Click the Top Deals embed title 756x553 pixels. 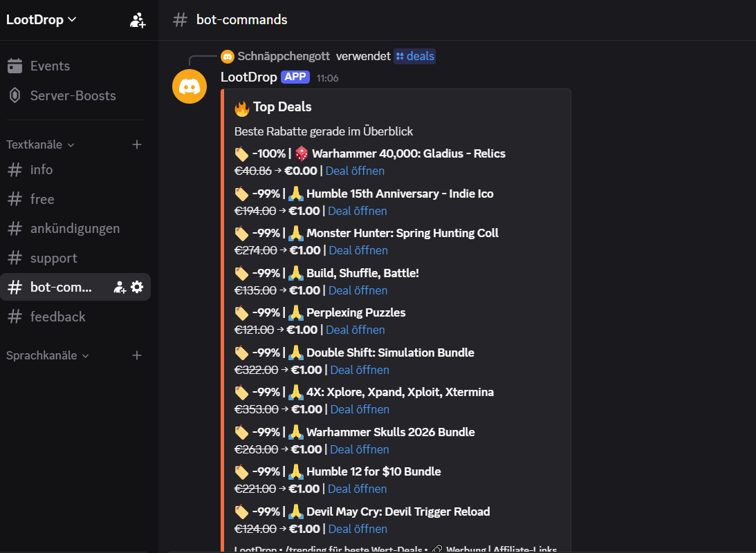coord(282,107)
